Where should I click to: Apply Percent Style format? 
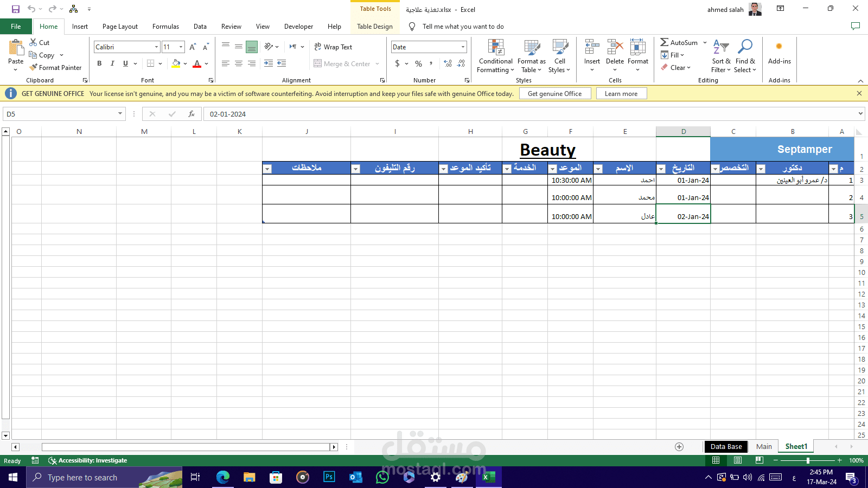[418, 63]
